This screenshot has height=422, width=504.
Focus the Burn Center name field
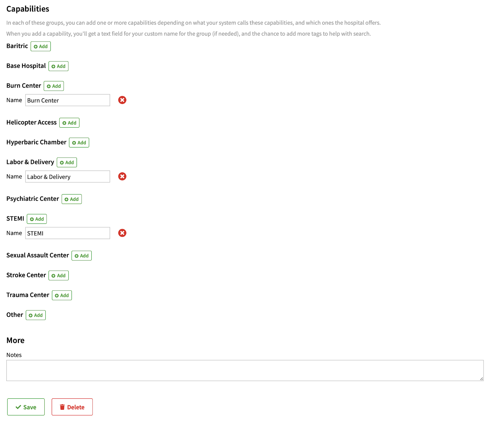pyautogui.click(x=68, y=100)
